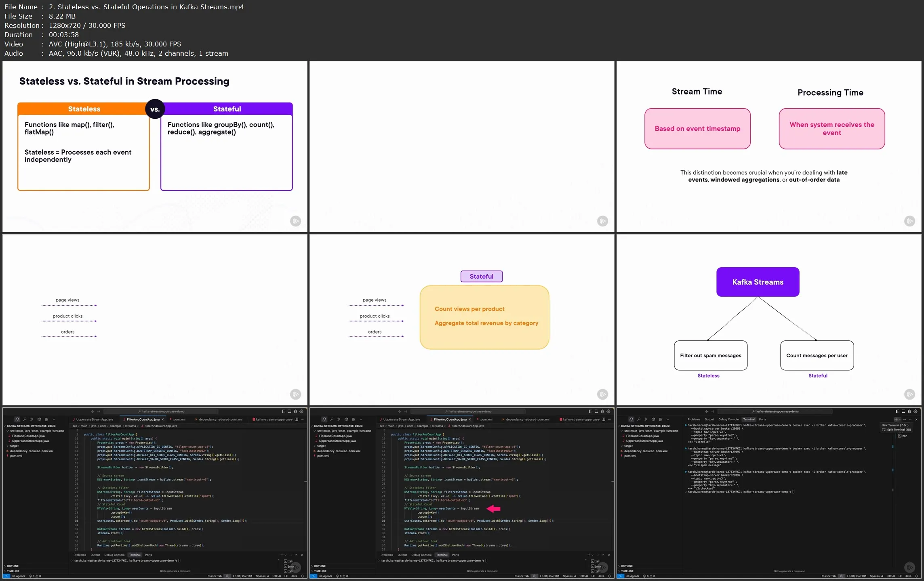Click notification bell in bottom-left frame status bar
Viewport: 924px width, 581px height.
302,576
